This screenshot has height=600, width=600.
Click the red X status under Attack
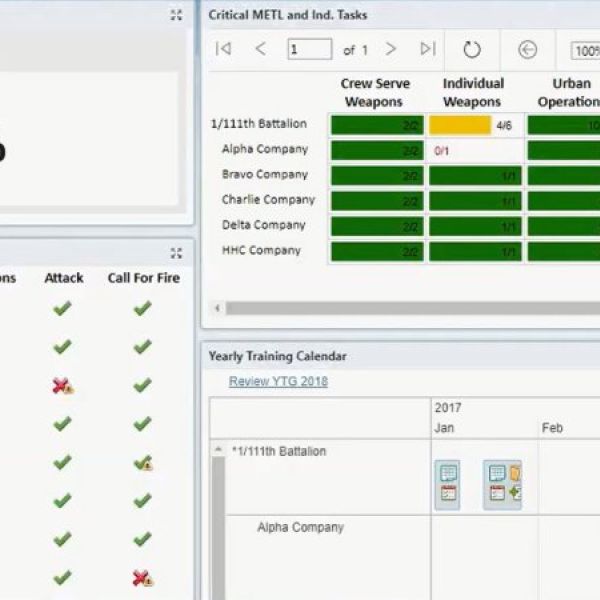click(x=63, y=386)
